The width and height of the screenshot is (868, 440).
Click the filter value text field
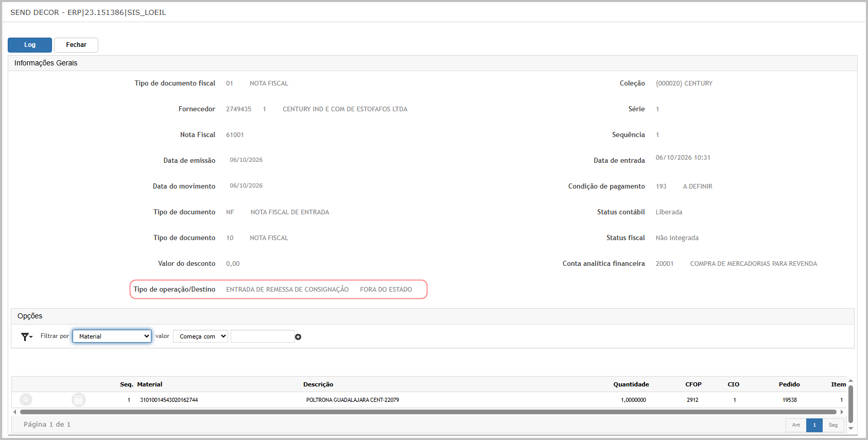(263, 336)
